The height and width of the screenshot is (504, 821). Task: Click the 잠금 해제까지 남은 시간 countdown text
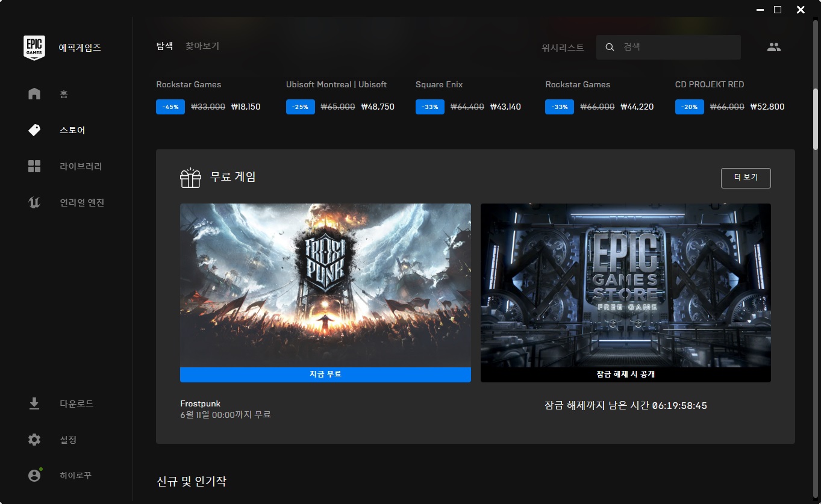(x=626, y=406)
